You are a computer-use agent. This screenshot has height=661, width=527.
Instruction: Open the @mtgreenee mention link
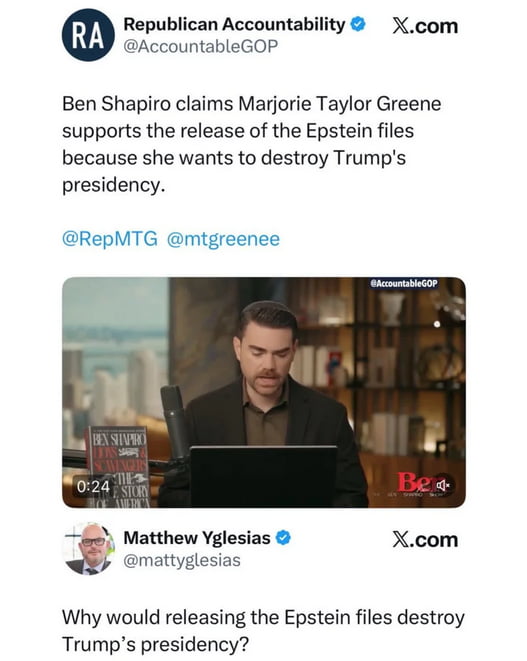tap(223, 239)
